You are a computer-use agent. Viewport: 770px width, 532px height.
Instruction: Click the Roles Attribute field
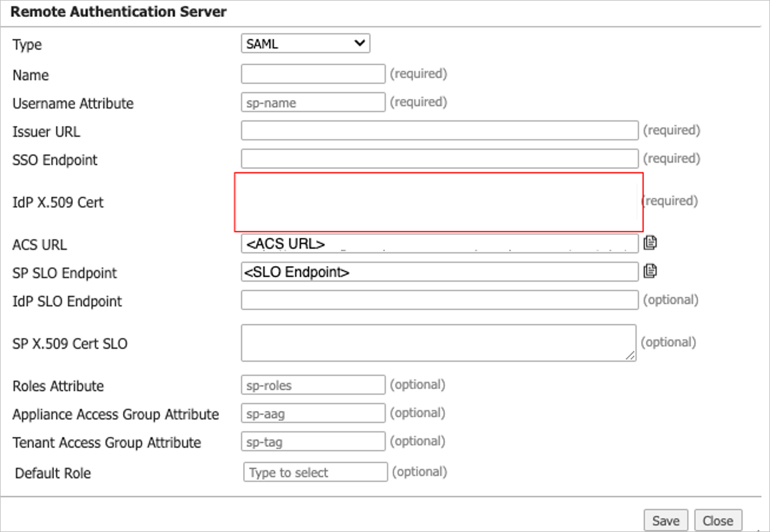(x=313, y=385)
